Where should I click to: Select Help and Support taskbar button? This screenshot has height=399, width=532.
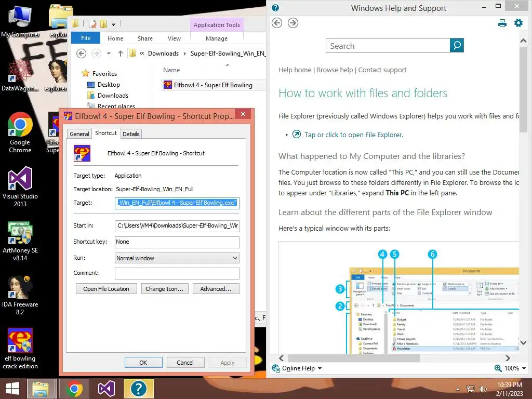pos(138,389)
